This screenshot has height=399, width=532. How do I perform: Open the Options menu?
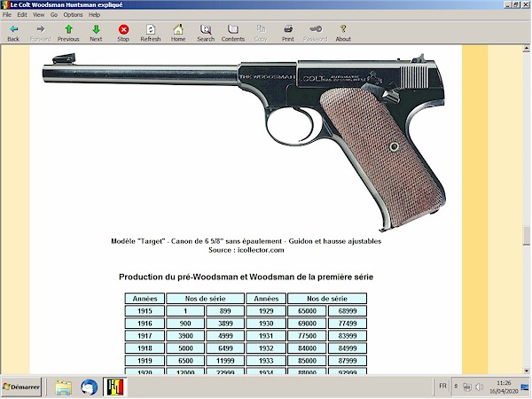coord(73,14)
